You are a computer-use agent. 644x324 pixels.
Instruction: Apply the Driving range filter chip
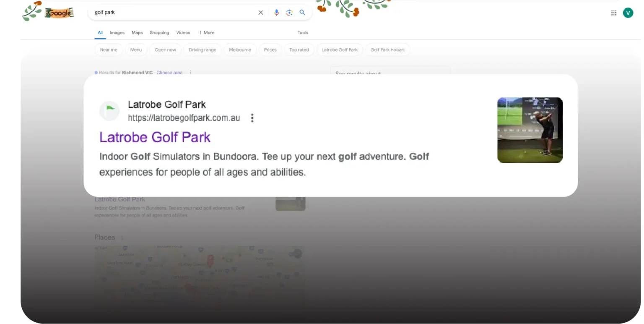point(202,50)
